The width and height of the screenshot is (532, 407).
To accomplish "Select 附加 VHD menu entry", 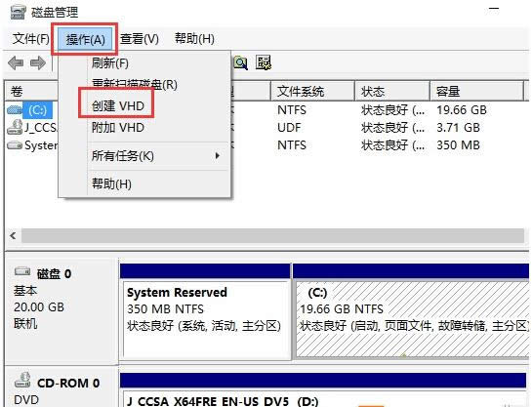I will (118, 128).
